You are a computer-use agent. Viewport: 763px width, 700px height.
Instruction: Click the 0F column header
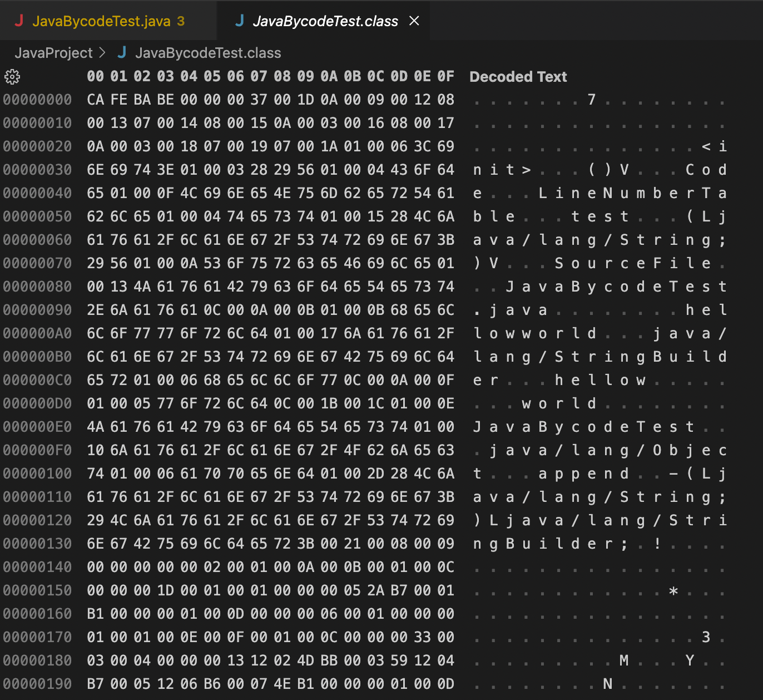click(x=445, y=76)
